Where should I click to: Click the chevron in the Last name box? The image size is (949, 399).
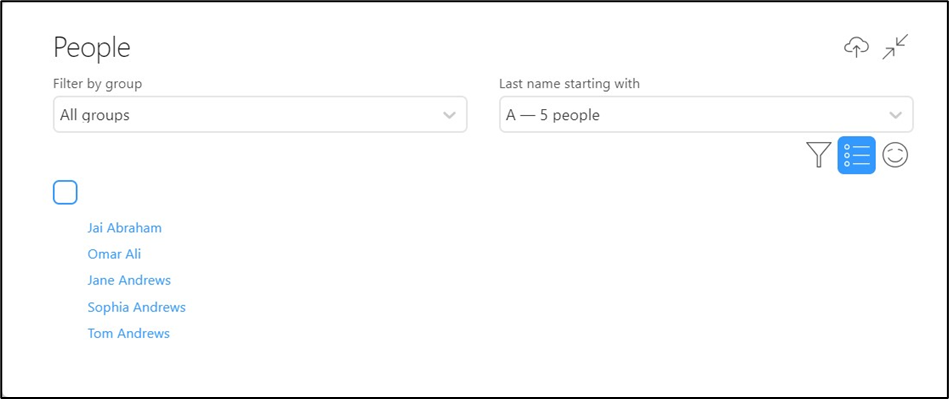pos(895,115)
